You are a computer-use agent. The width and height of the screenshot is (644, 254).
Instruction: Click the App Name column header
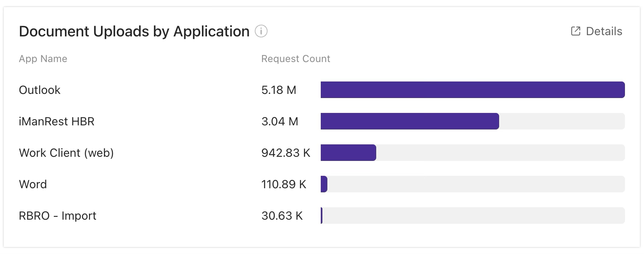tap(43, 59)
